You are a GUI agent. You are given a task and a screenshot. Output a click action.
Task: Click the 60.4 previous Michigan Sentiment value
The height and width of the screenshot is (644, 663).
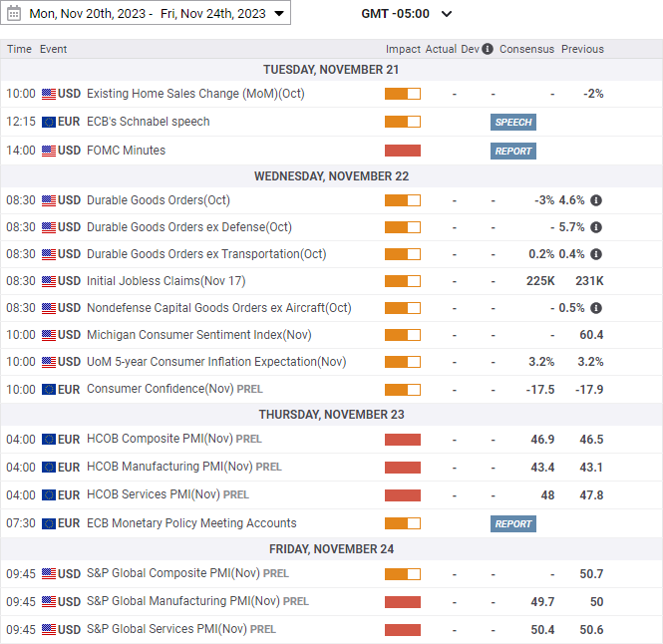(x=591, y=335)
